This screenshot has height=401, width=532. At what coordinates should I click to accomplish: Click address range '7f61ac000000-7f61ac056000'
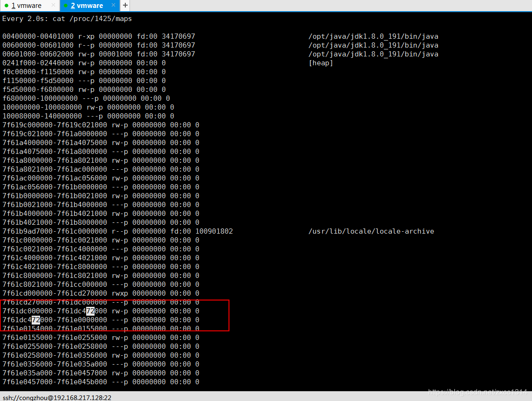(x=55, y=178)
